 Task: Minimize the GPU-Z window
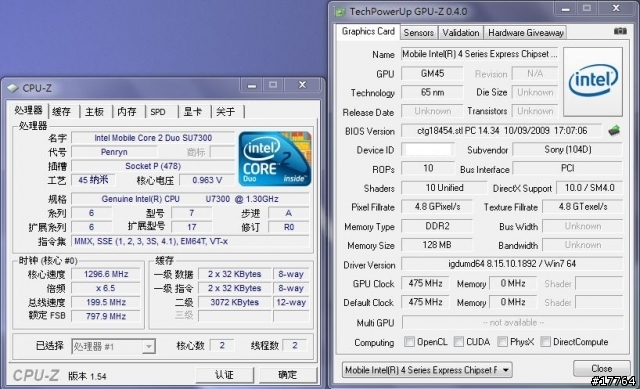(565, 9)
